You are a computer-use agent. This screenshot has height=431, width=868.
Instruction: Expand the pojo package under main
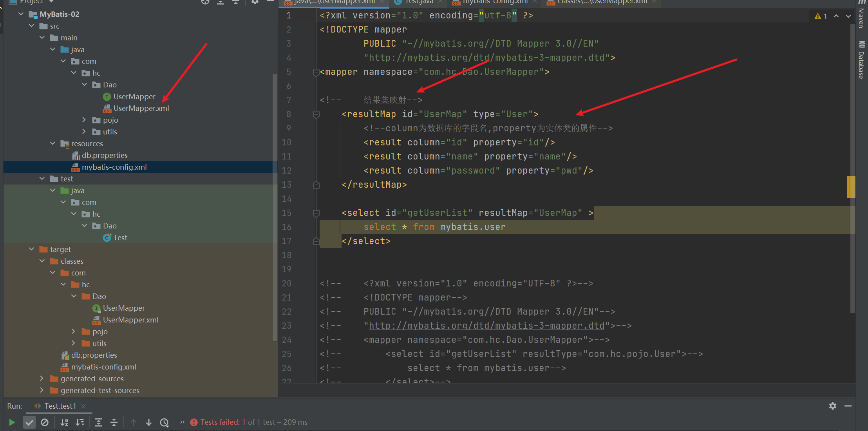[x=84, y=120]
